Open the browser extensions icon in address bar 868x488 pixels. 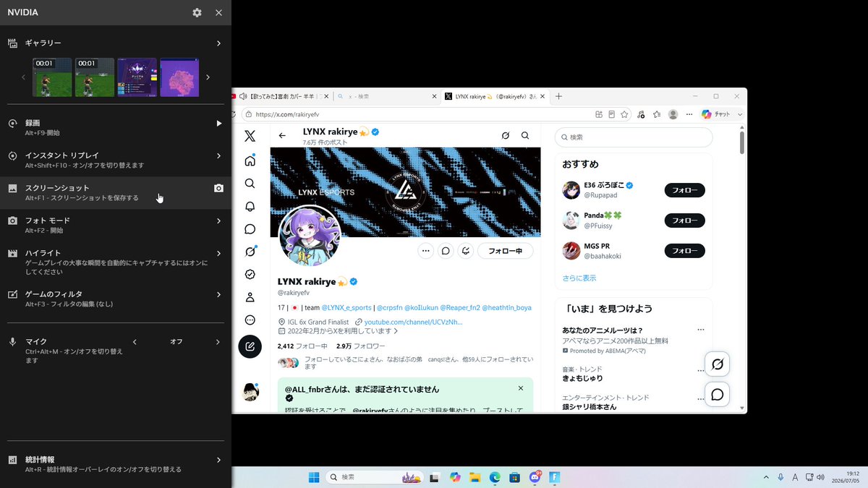tap(599, 114)
